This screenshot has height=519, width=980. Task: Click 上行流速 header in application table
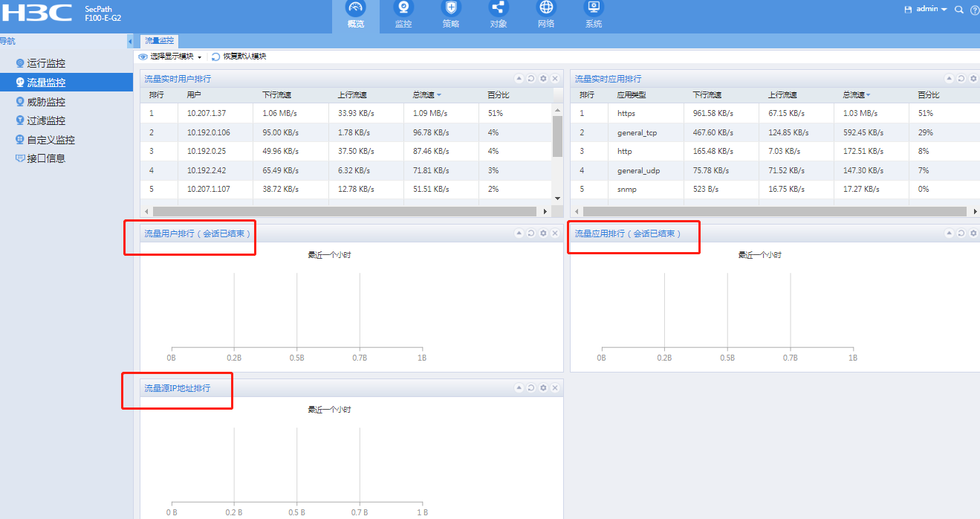coord(782,95)
